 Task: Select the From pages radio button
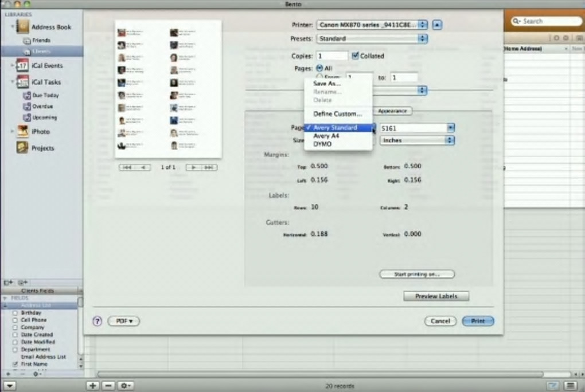(x=319, y=76)
